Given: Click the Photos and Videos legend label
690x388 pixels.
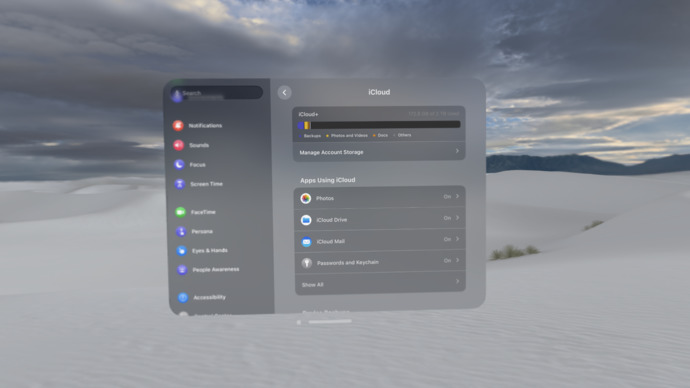Looking at the screenshot, I should (349, 135).
